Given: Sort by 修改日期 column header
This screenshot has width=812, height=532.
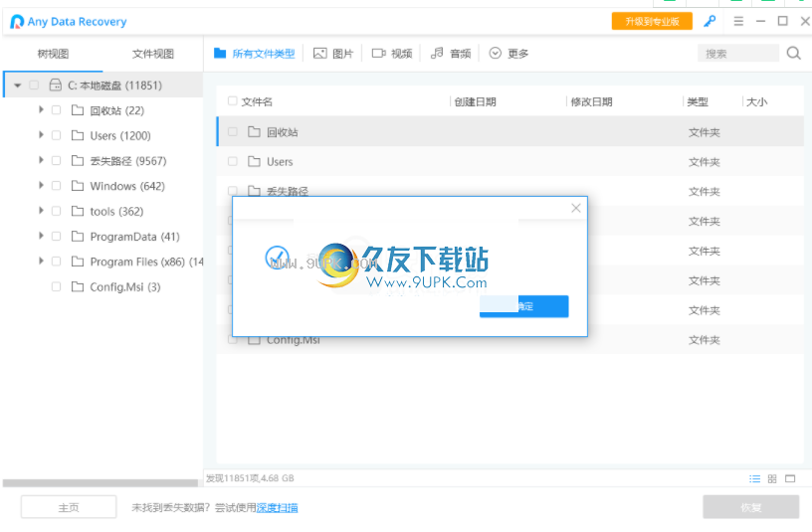Looking at the screenshot, I should [591, 101].
